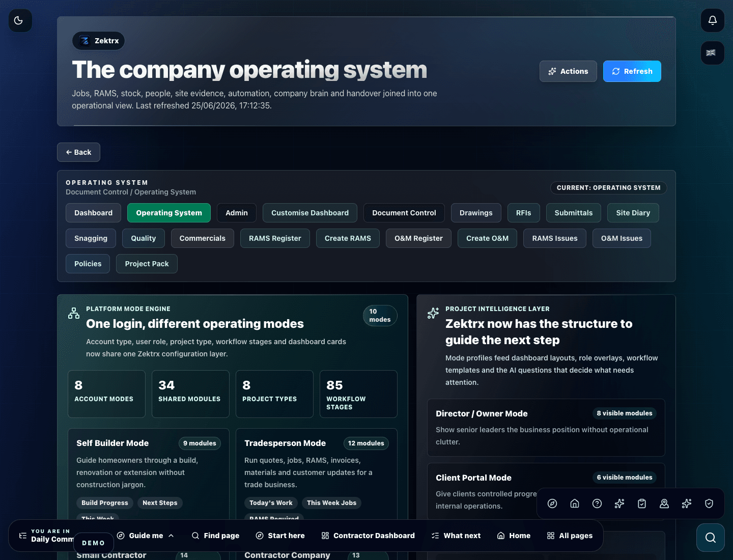Open the Project Pack tab
Screen dimensions: 733x560
pyautogui.click(x=147, y=264)
